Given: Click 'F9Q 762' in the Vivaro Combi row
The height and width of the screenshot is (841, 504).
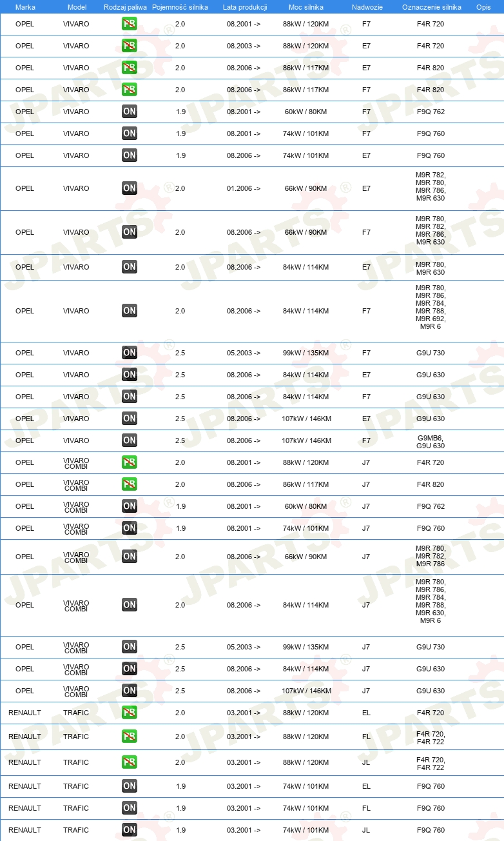Looking at the screenshot, I should pyautogui.click(x=431, y=506).
